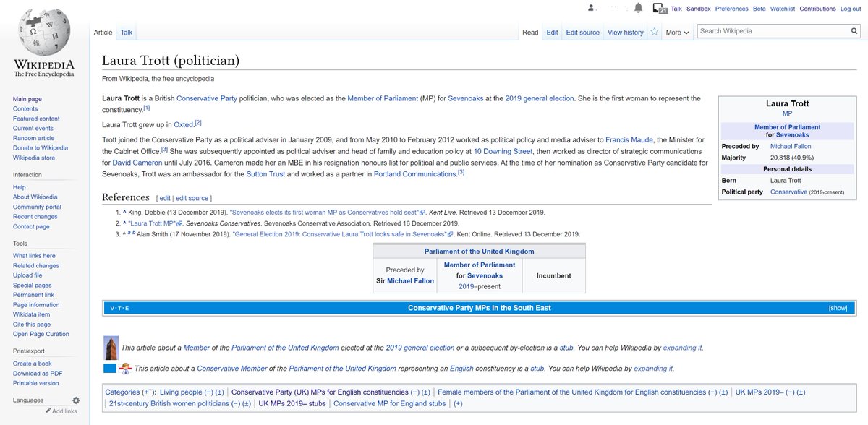Open the Portland Communications link
The height and width of the screenshot is (425, 868).
pyautogui.click(x=415, y=175)
